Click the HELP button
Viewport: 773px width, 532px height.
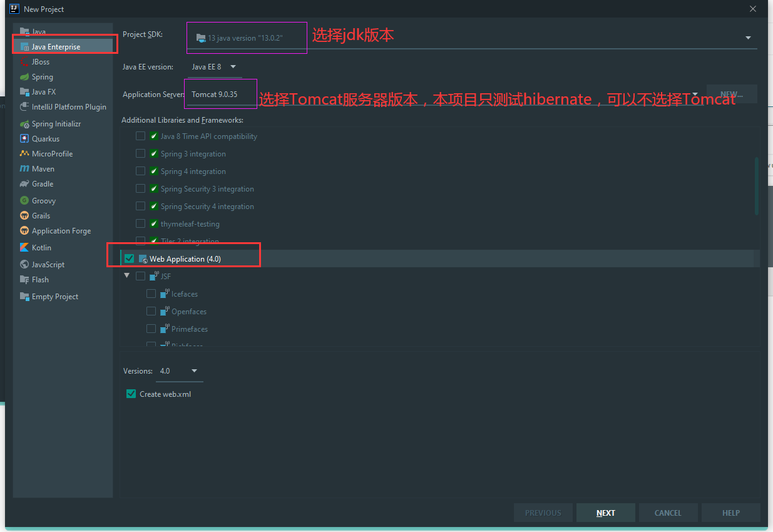point(731,513)
